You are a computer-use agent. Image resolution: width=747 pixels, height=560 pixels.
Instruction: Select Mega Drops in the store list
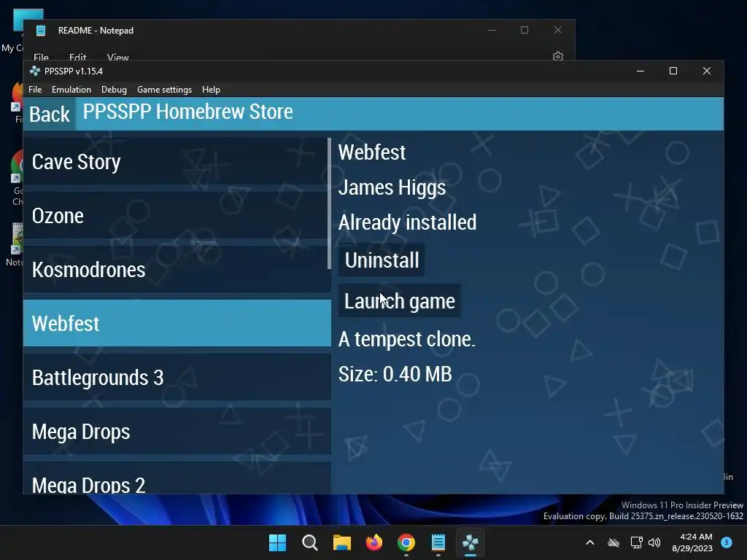177,431
